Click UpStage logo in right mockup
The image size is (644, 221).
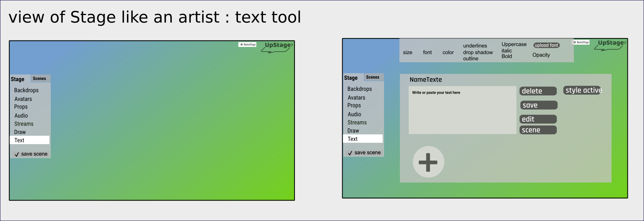[x=610, y=45]
